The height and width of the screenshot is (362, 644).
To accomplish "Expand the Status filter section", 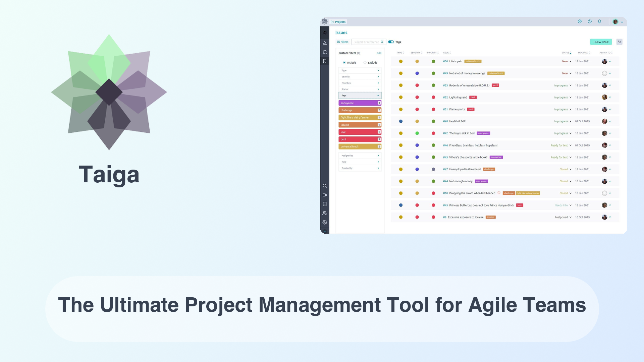I will click(360, 89).
